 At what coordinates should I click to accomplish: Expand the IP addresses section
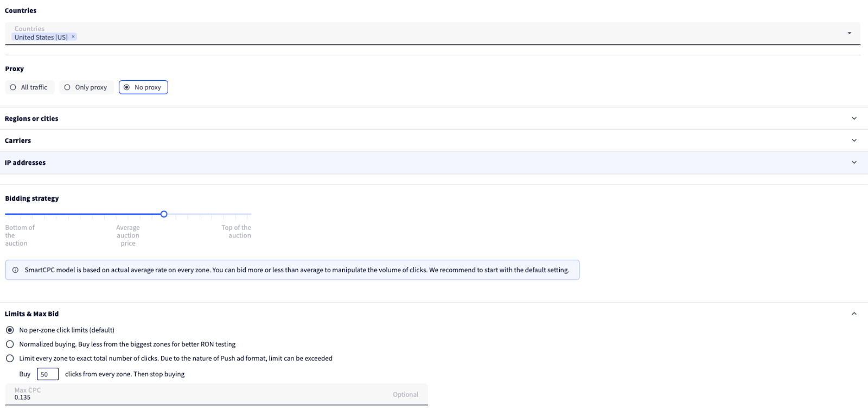[854, 163]
